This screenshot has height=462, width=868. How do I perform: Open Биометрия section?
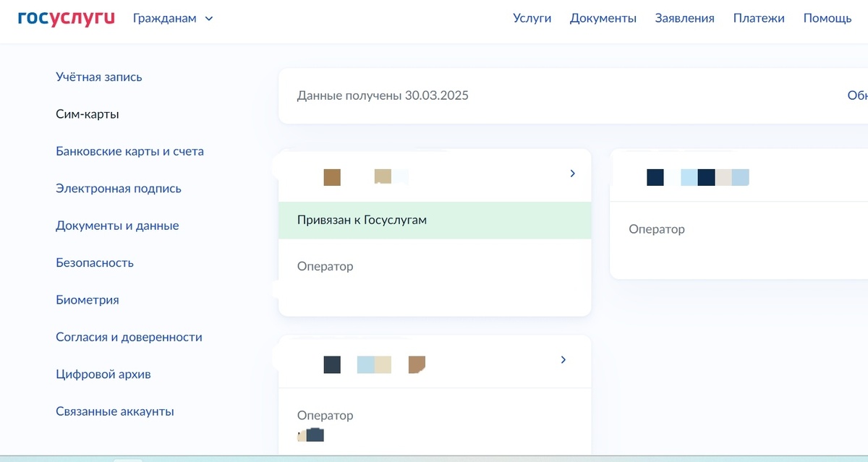(x=88, y=300)
